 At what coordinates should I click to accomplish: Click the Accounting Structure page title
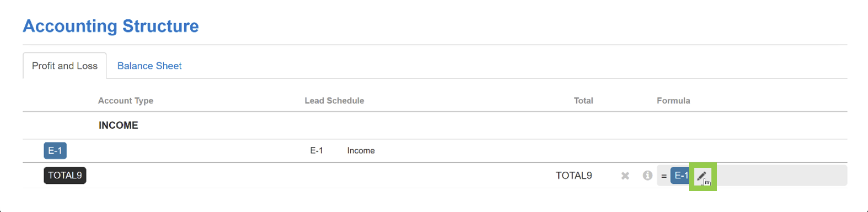[x=111, y=26]
